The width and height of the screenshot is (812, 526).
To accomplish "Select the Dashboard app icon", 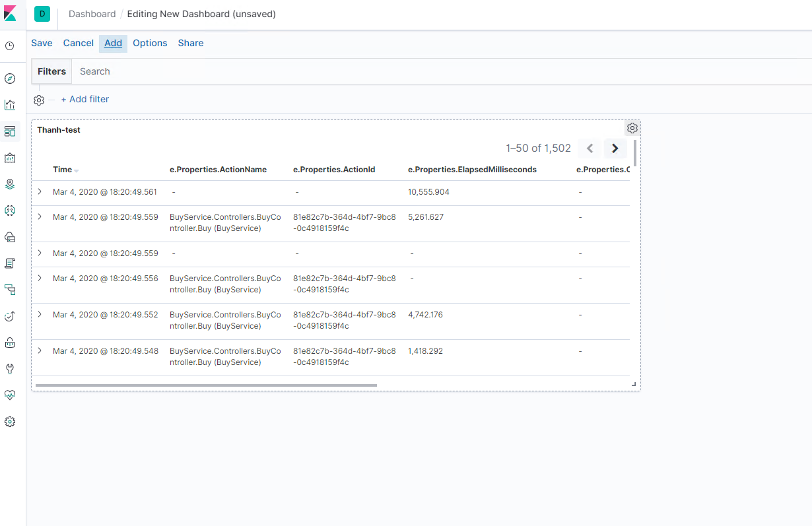I will coord(10,131).
